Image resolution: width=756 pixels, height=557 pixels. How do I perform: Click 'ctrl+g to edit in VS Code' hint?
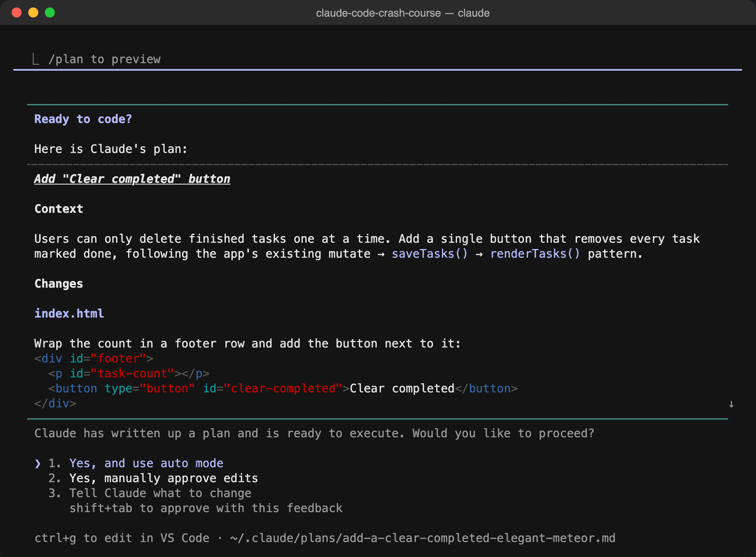coord(122,538)
